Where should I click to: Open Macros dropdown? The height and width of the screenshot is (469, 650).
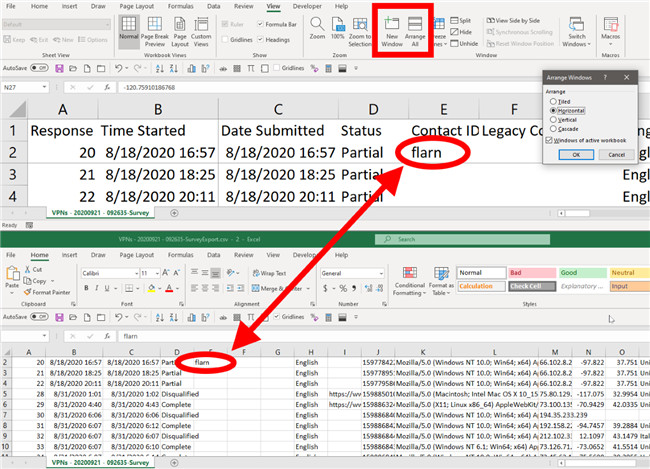click(610, 32)
